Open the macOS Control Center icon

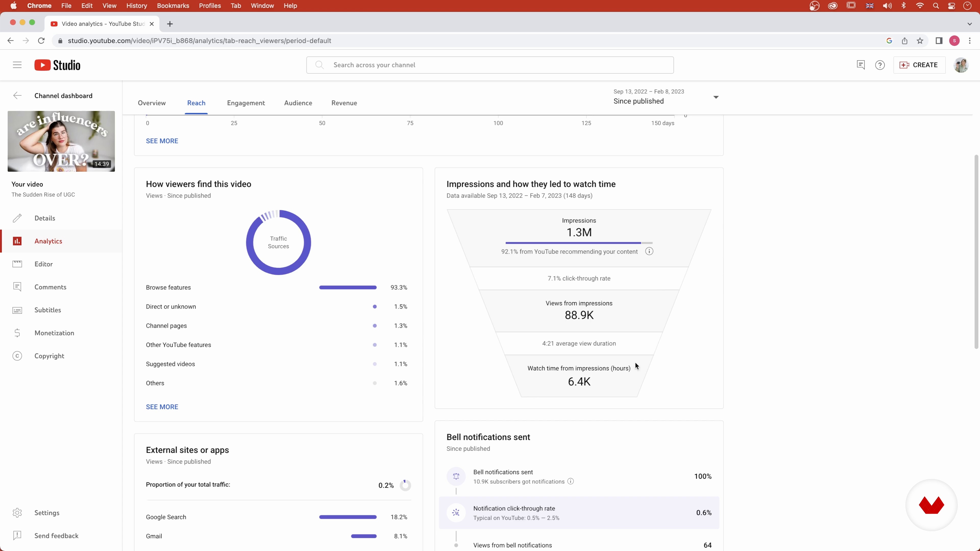(x=951, y=6)
